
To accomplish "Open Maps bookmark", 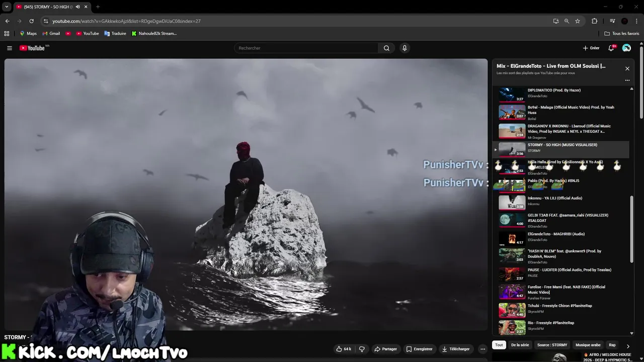I will tap(28, 33).
